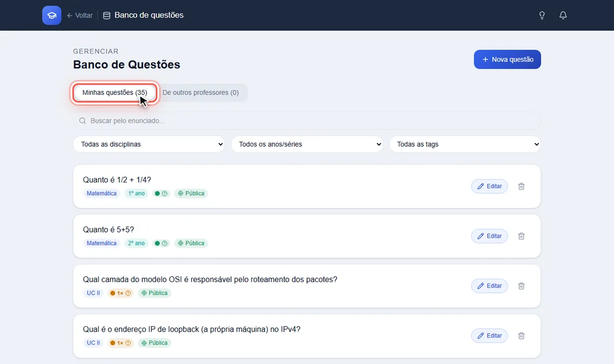Click the Banco de Questões page heading

tap(127, 65)
